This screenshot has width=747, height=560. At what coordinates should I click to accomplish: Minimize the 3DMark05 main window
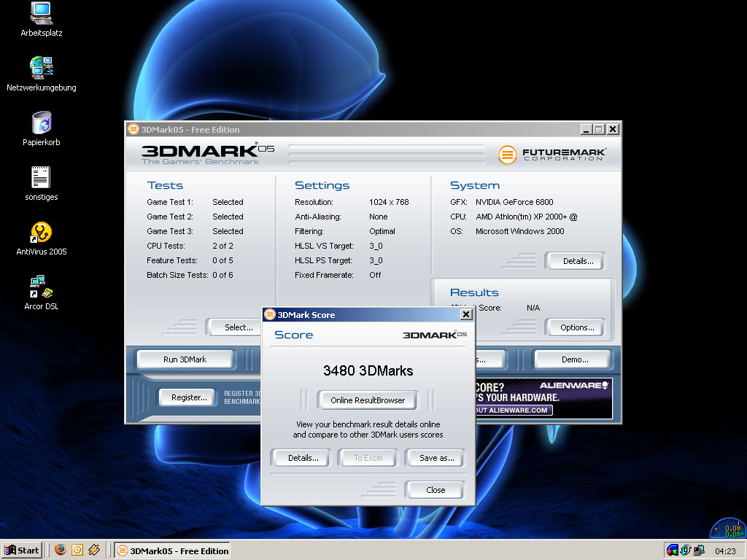tap(587, 129)
